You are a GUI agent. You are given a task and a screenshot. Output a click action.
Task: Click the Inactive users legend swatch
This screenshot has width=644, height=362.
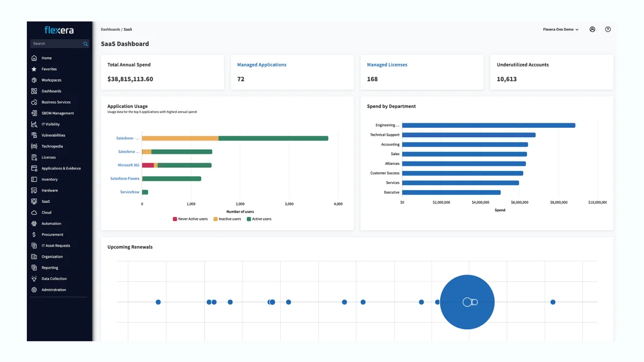(x=216, y=219)
